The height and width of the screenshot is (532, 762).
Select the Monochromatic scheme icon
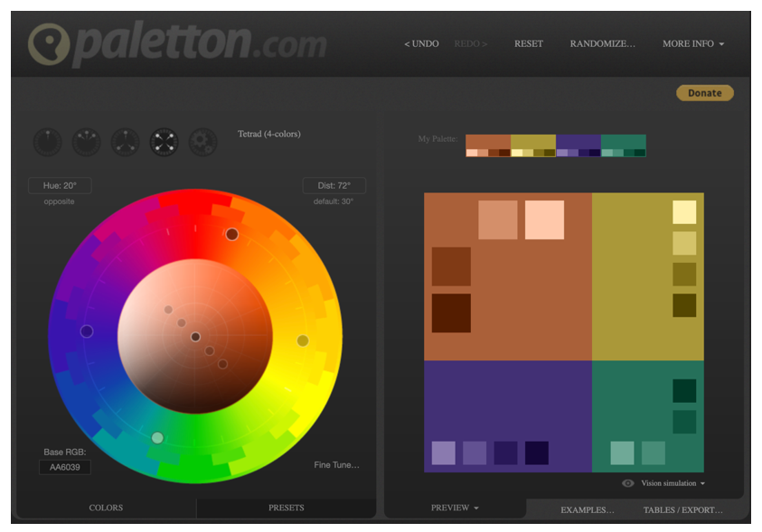pos(47,143)
